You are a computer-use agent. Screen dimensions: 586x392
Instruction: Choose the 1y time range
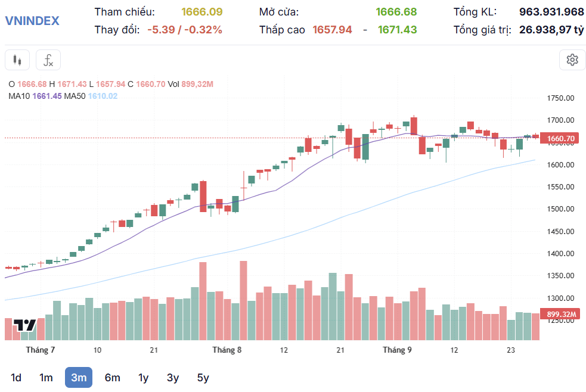(144, 378)
